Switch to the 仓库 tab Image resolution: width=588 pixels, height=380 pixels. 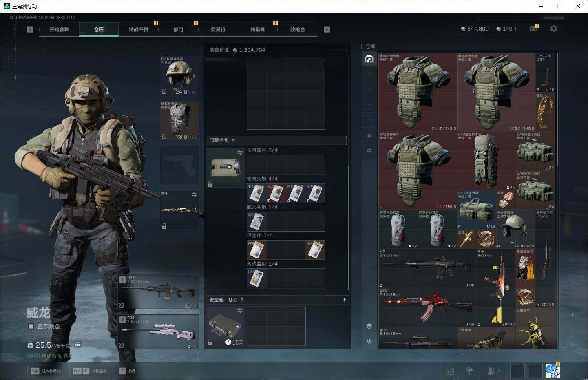99,29
